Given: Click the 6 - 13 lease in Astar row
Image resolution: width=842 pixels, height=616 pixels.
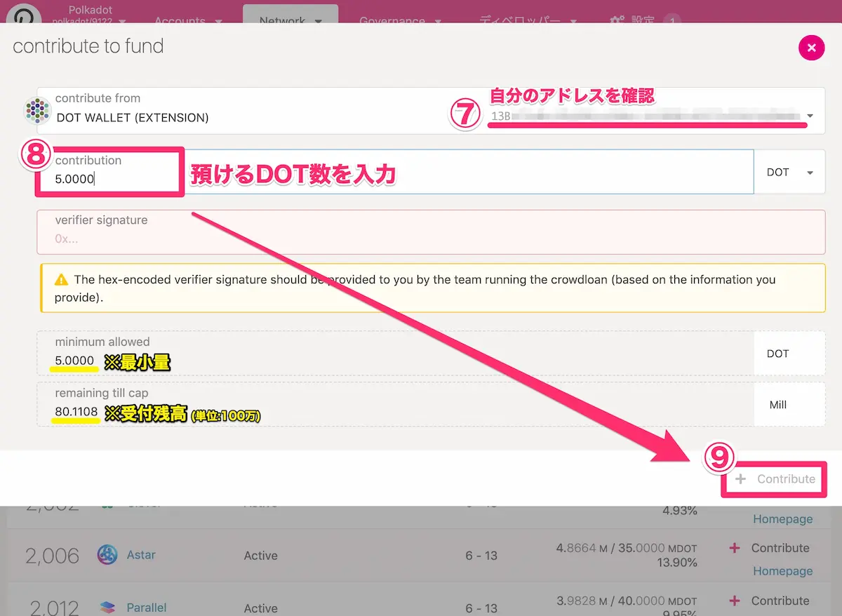Looking at the screenshot, I should coord(481,556).
